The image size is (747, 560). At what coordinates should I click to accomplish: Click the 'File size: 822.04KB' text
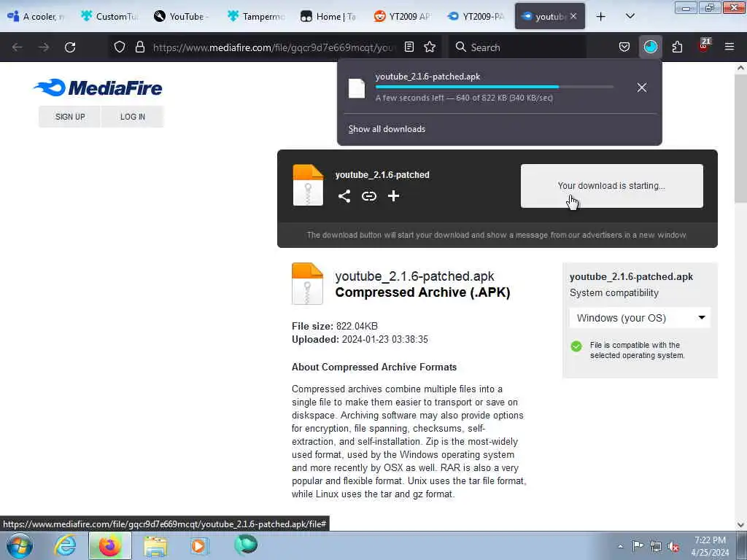click(x=334, y=326)
